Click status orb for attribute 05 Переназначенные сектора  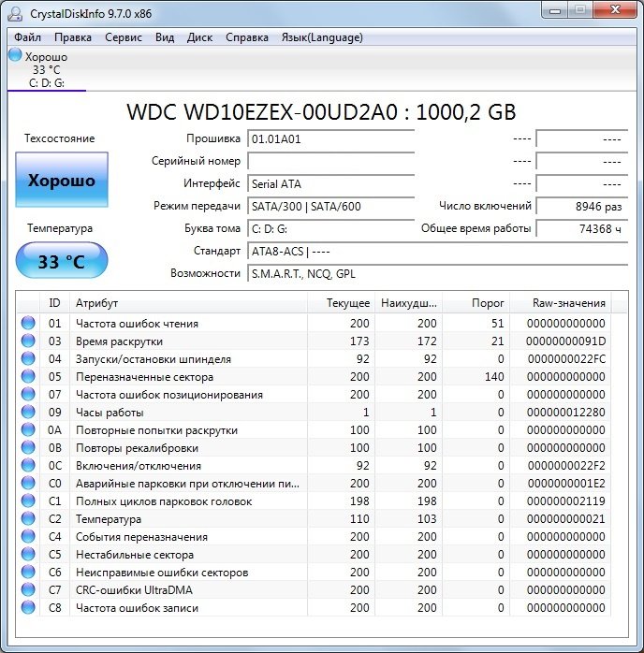coord(28,377)
